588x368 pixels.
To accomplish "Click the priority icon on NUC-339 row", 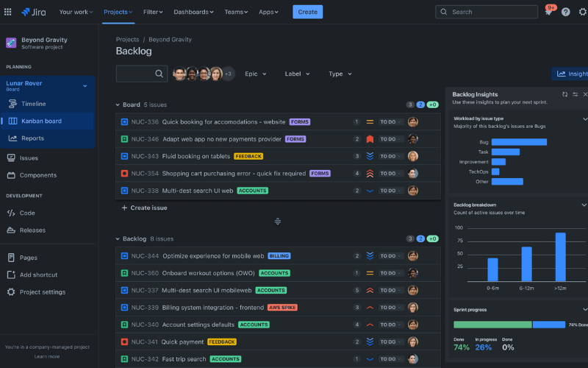I will 370,308.
